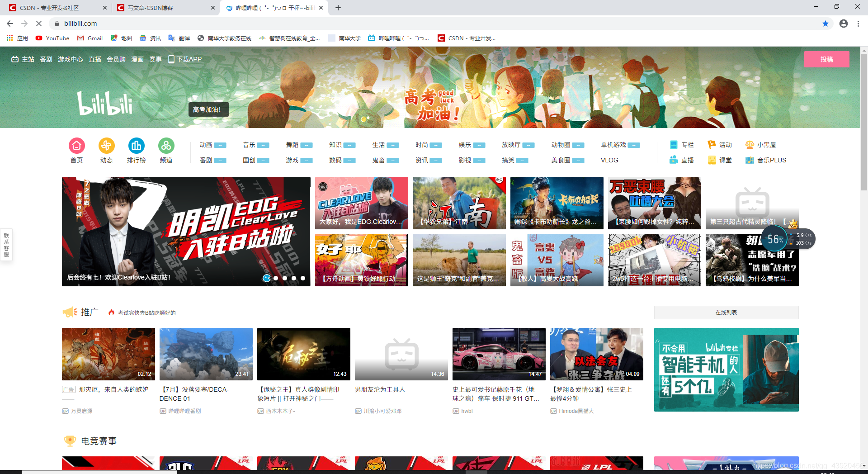Image resolution: width=868 pixels, height=474 pixels.
Task: Close the 写文章-CSDN博客 tab
Action: 213,8
